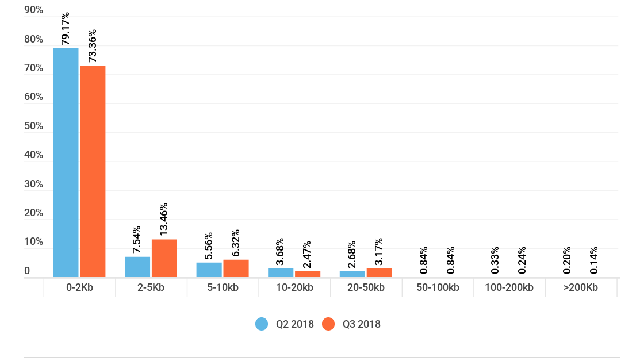The height and width of the screenshot is (361, 644).
Task: Toggle the Q2 2018 legend circle
Action: click(262, 324)
